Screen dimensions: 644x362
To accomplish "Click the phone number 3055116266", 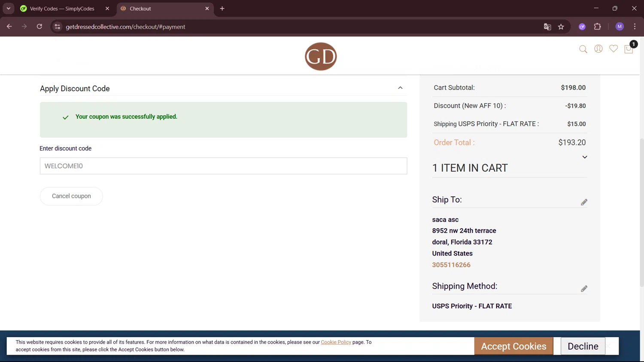I will tap(451, 265).
